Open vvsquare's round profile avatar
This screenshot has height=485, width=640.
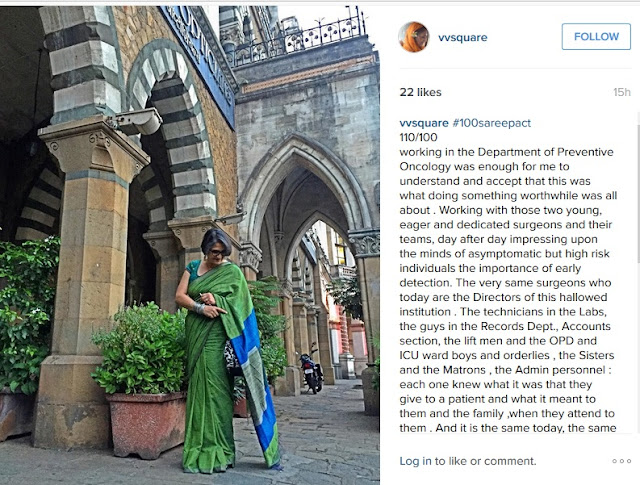point(413,37)
